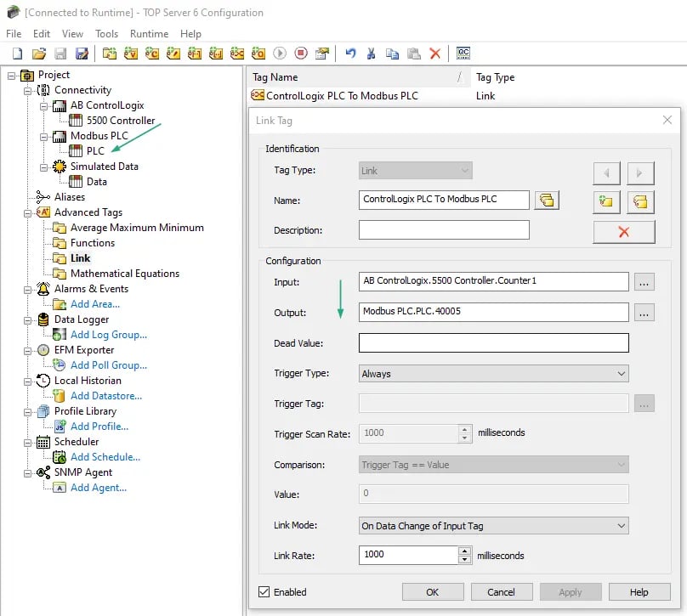Collapse the Connectivity tree node
Viewport: 687px width, 616px height.
coord(26,90)
